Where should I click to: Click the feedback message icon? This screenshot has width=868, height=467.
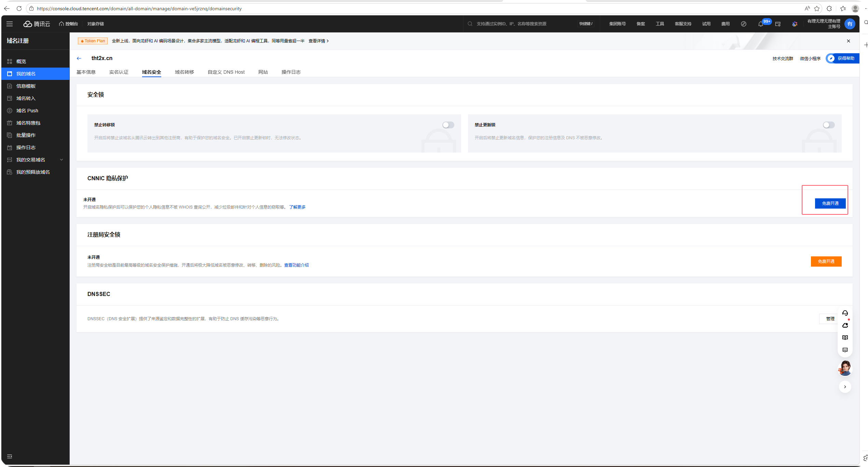tap(845, 350)
